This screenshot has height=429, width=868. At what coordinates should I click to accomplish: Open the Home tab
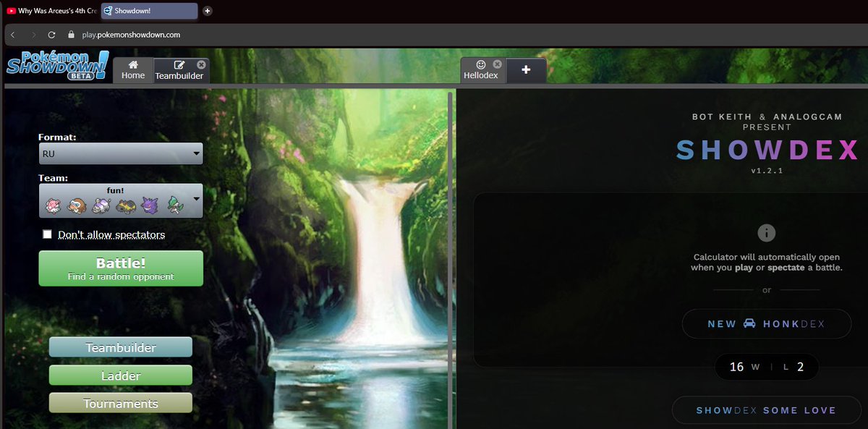pyautogui.click(x=133, y=70)
